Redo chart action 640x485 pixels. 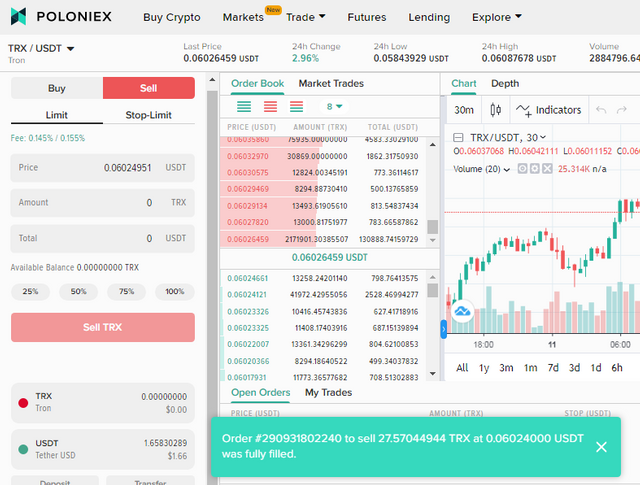(x=622, y=110)
